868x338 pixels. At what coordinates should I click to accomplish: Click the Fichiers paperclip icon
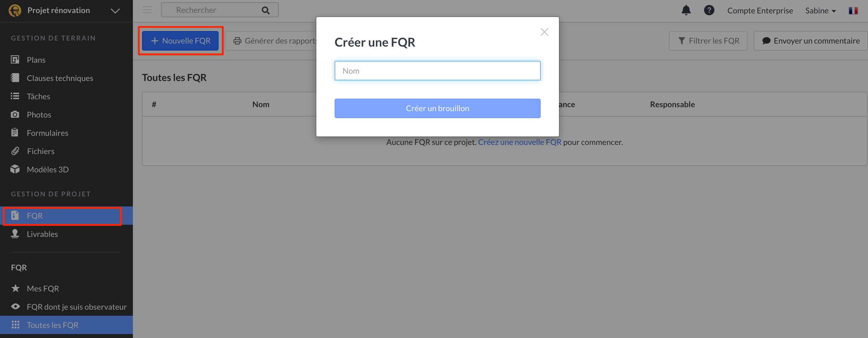[15, 151]
